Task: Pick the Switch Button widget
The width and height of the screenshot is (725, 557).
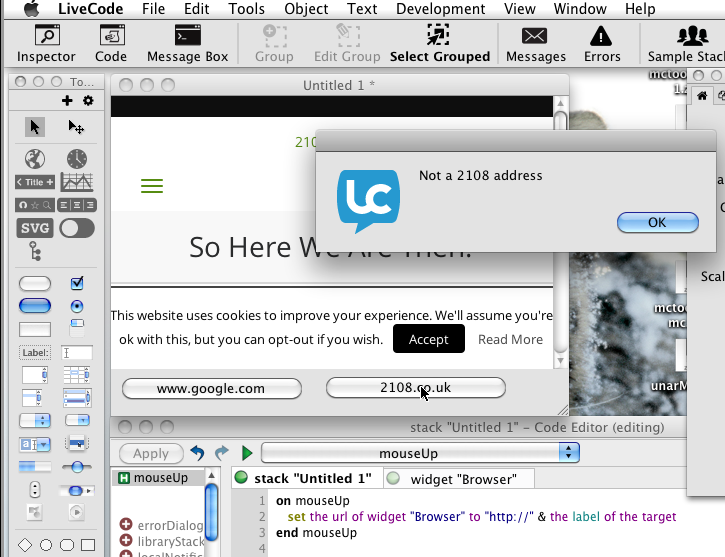Action: tap(77, 228)
